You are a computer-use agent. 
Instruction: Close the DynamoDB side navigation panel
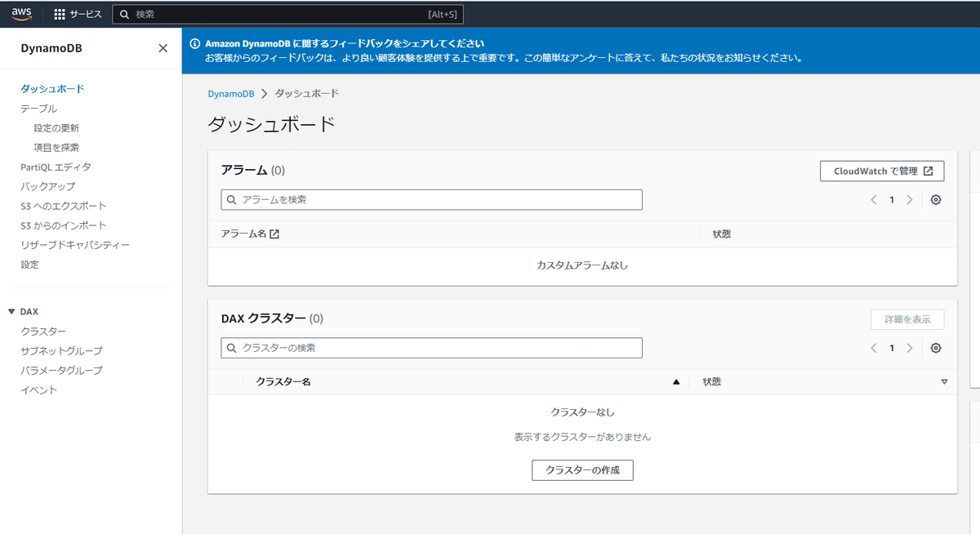(163, 48)
